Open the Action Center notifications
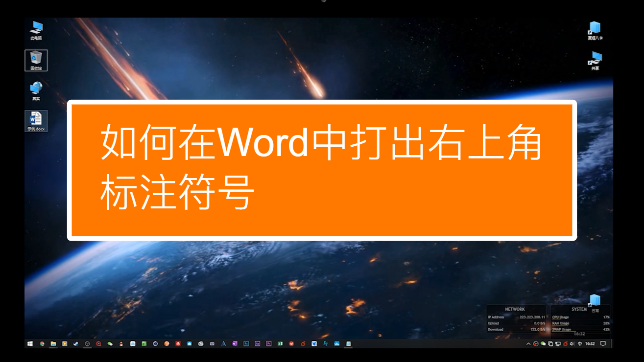644x362 pixels. click(603, 344)
